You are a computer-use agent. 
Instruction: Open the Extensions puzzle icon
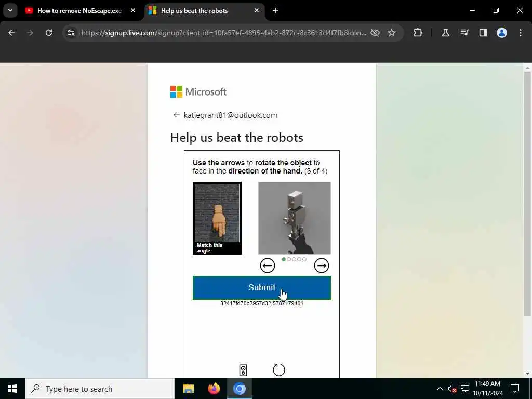pyautogui.click(x=418, y=33)
